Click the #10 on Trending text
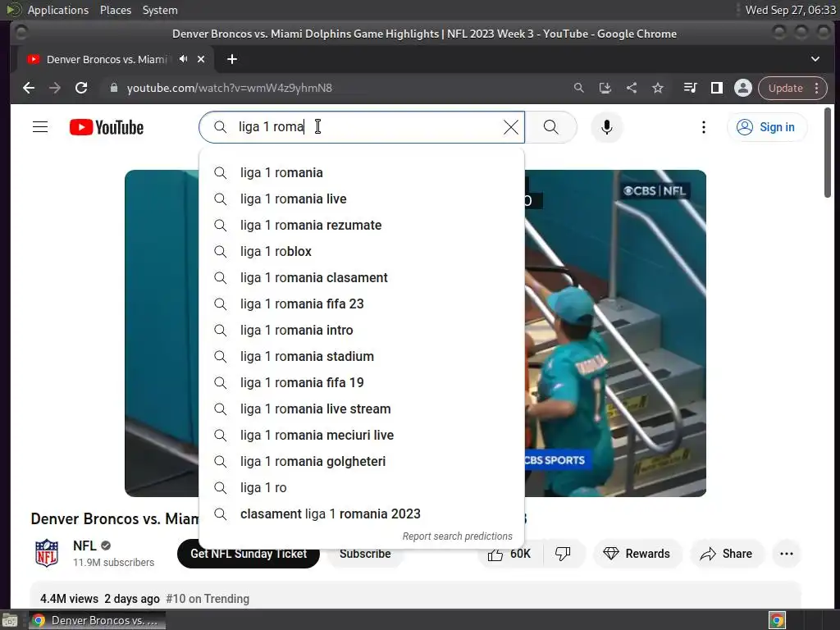 pyautogui.click(x=208, y=599)
